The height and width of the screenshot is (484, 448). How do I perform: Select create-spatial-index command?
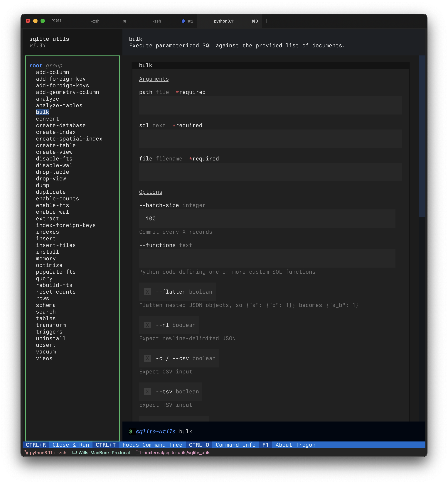[69, 139]
